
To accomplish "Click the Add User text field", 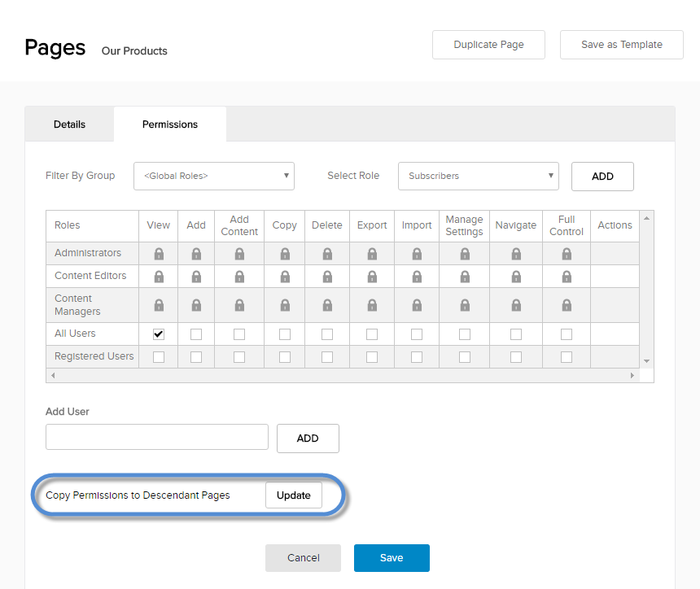I will (157, 437).
